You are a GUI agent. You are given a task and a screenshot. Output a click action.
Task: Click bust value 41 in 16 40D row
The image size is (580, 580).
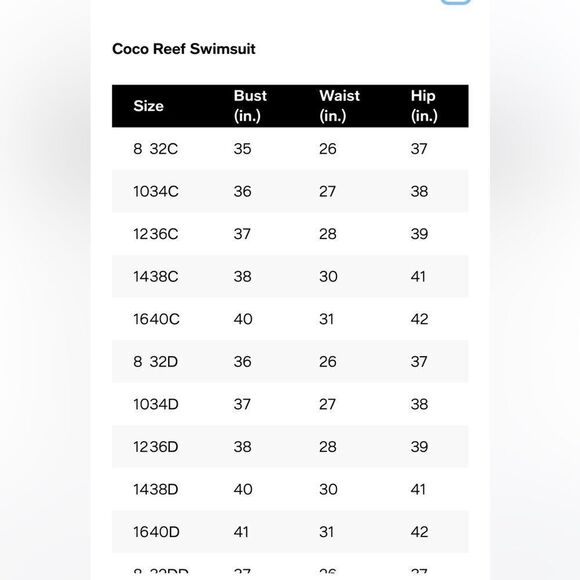pyautogui.click(x=241, y=532)
